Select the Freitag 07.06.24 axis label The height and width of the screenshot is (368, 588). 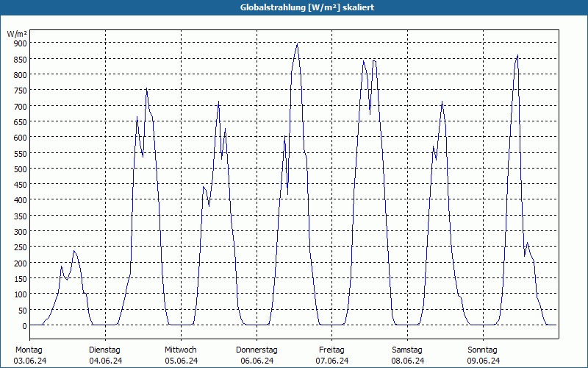click(332, 355)
